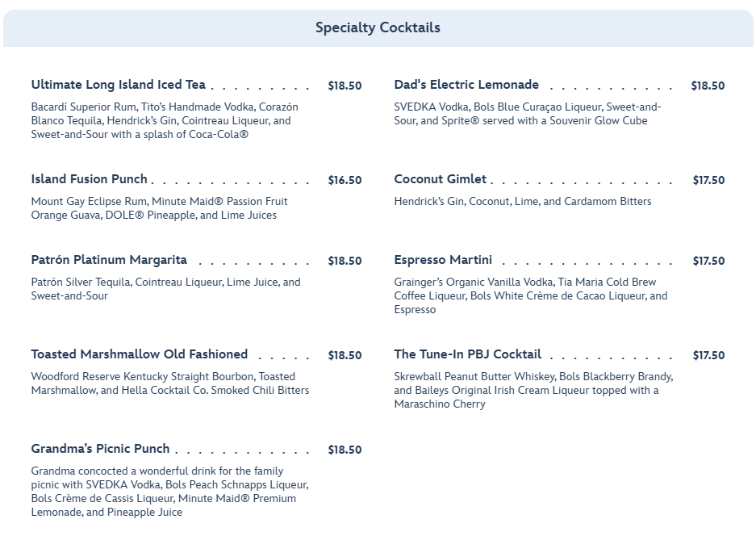
Task: Click the Coconut Gimlet $17.50 price
Action: coord(708,181)
